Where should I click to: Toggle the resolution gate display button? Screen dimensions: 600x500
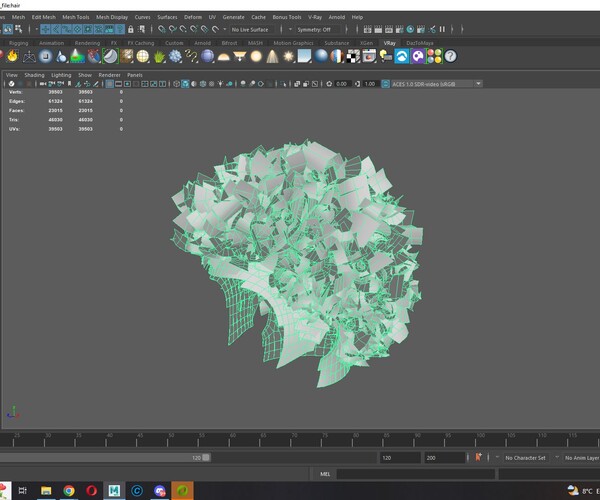point(127,84)
